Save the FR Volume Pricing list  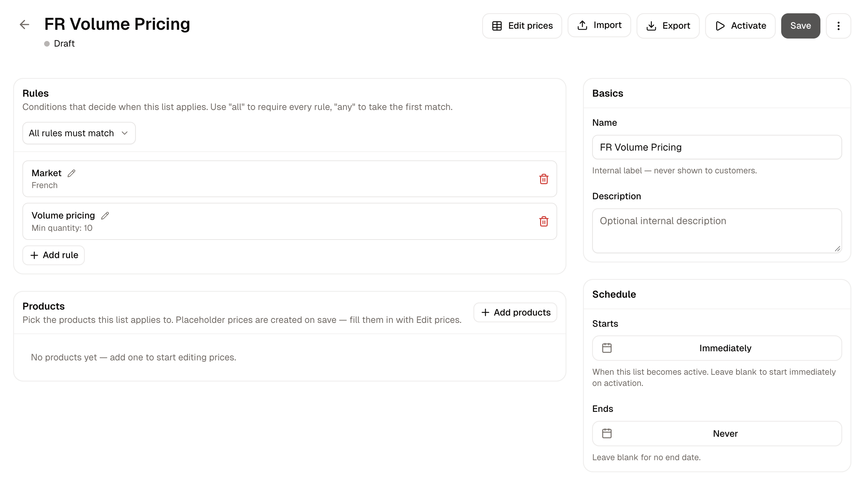coord(800,26)
